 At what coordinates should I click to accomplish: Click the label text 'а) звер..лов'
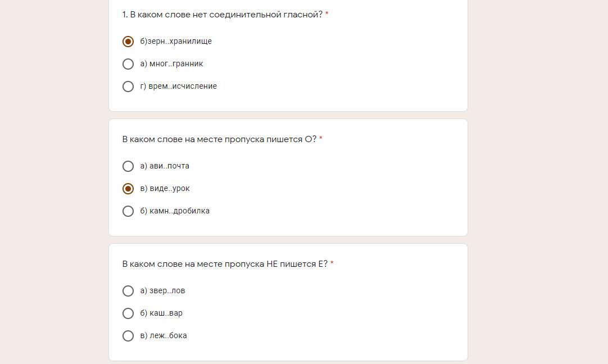point(162,291)
